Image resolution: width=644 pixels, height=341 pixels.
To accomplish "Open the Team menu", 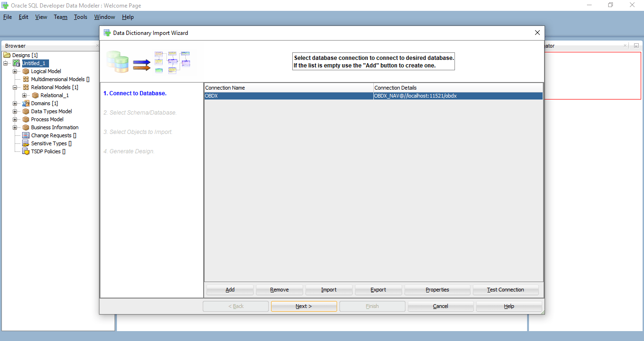I will coord(60,17).
